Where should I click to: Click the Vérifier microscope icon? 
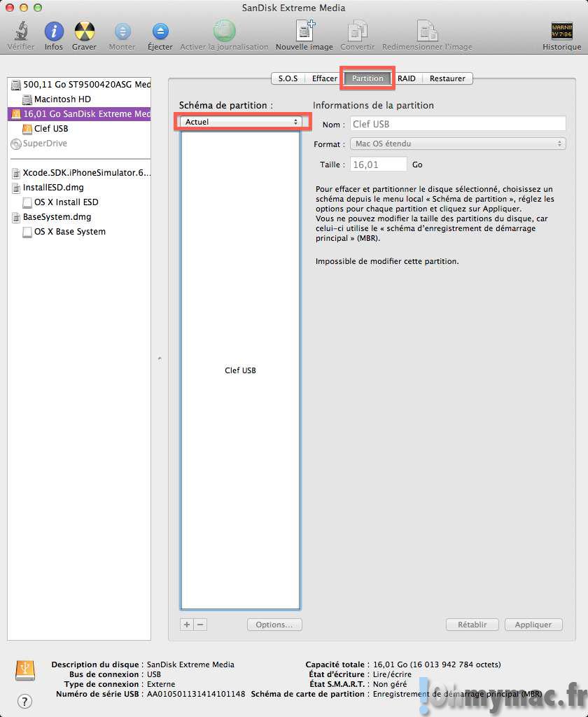[21, 32]
